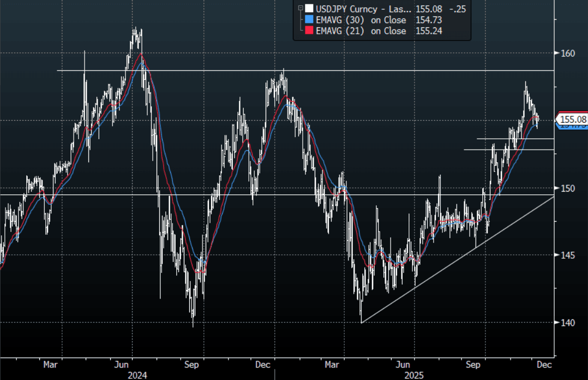Click the 155.08 last price axis tag
This screenshot has height=380, width=588.
(x=573, y=119)
